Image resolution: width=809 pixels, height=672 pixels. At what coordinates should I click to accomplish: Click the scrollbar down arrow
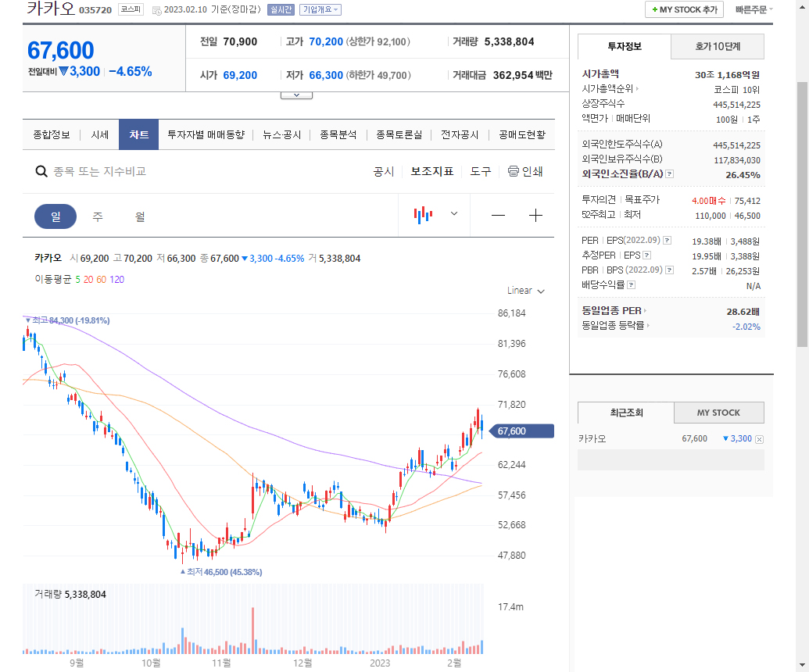tap(802, 666)
